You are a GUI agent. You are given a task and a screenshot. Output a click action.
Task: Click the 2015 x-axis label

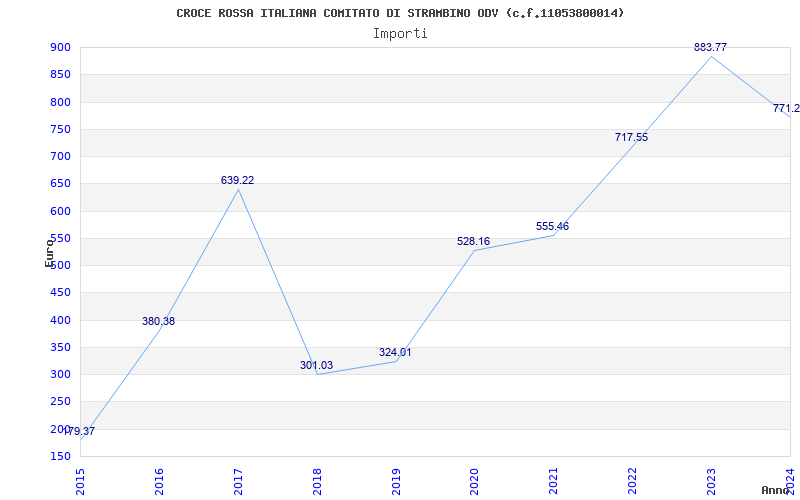pos(80,482)
